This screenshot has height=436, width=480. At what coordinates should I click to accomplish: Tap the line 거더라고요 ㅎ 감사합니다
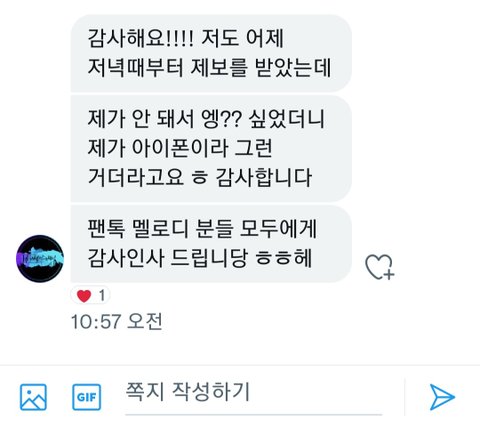[200, 177]
